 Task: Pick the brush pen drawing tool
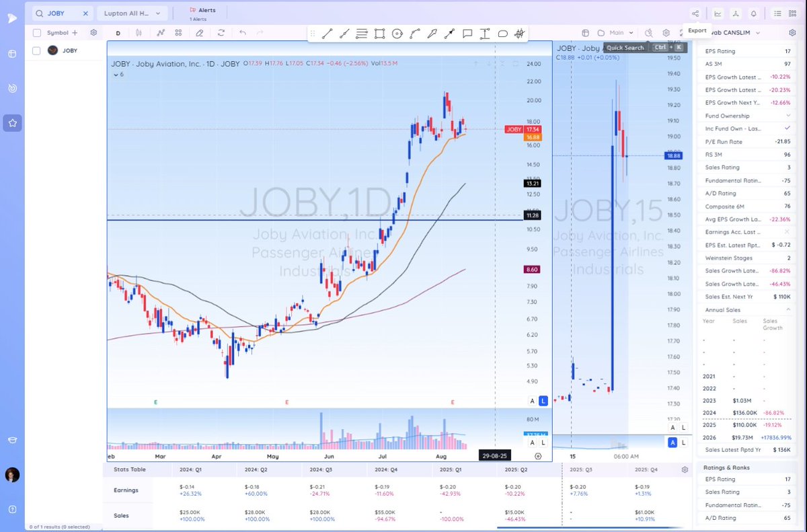432,33
